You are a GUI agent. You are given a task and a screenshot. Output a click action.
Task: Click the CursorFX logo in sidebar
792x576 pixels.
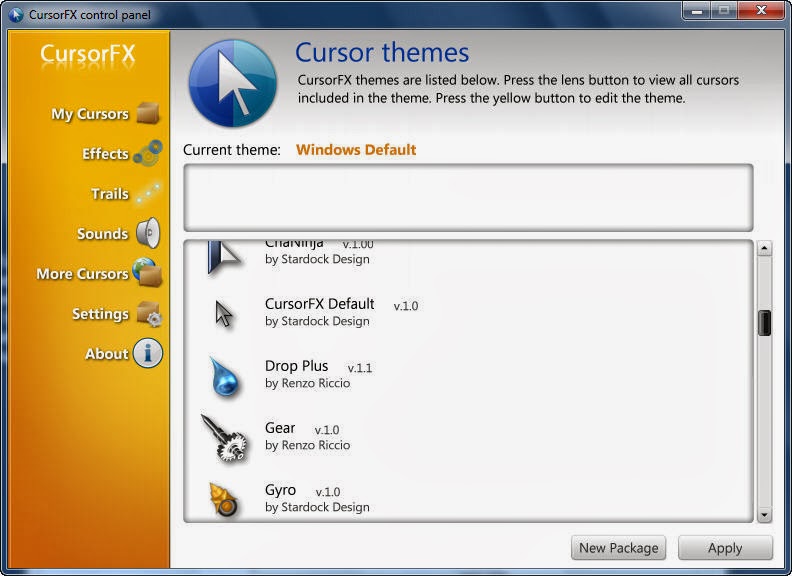point(88,55)
